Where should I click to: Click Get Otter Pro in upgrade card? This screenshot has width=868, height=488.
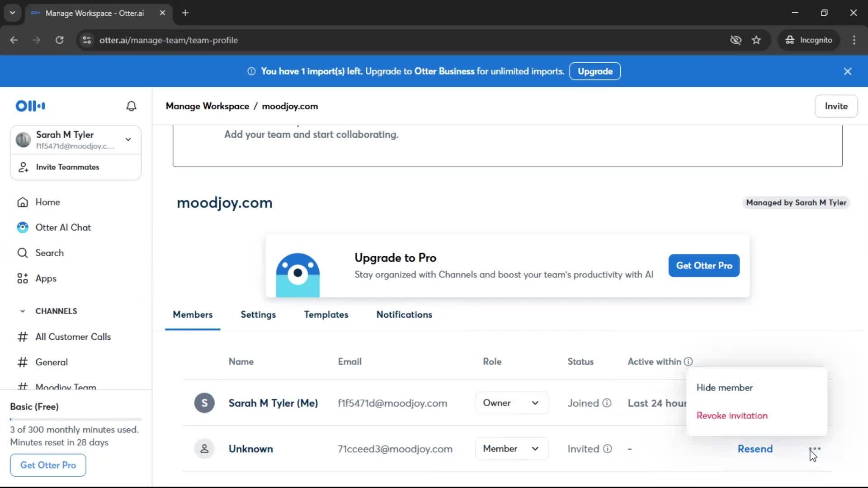pyautogui.click(x=704, y=266)
